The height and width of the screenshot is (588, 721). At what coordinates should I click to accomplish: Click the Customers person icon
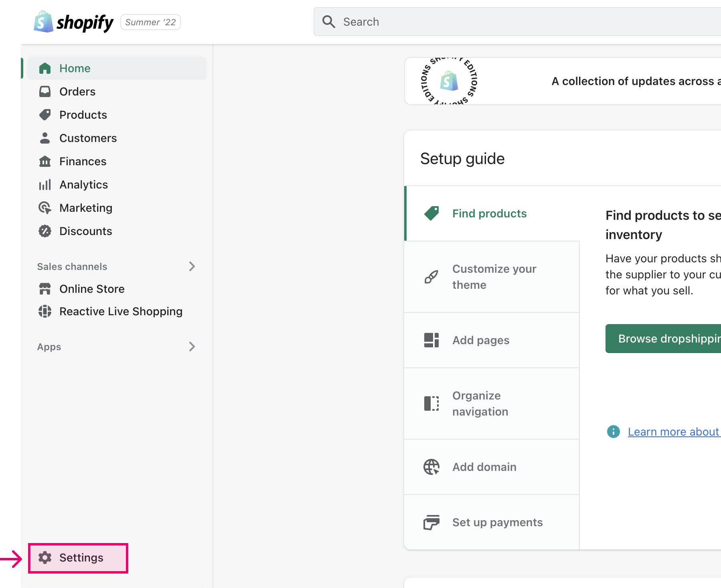[45, 138]
